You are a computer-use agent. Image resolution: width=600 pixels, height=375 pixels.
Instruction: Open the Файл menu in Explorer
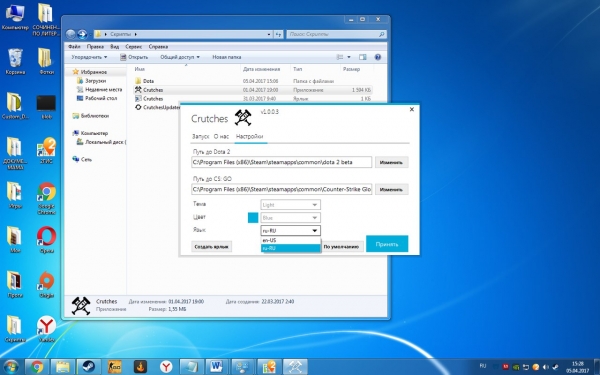74,47
